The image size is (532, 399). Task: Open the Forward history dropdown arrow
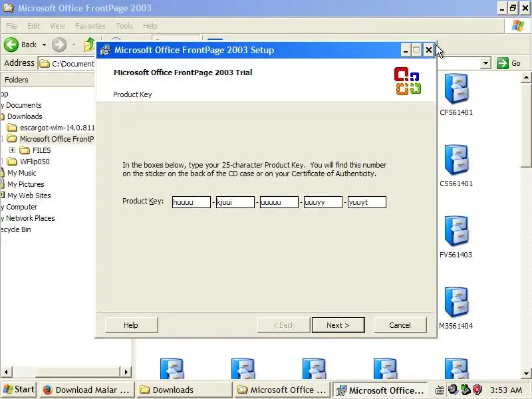coord(74,45)
